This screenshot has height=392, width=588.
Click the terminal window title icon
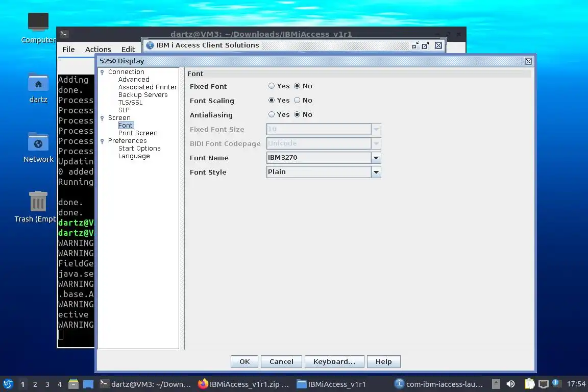coord(64,34)
